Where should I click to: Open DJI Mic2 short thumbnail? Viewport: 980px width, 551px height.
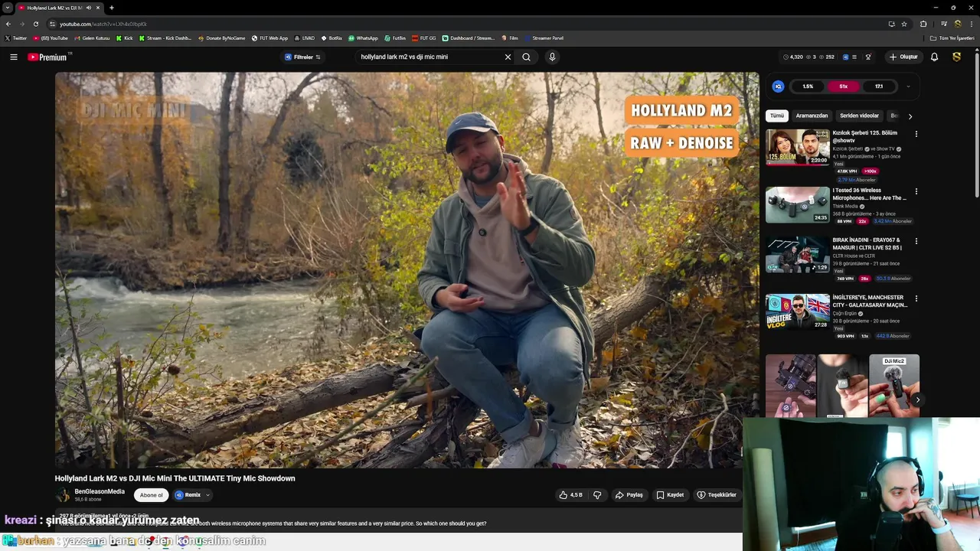(894, 386)
